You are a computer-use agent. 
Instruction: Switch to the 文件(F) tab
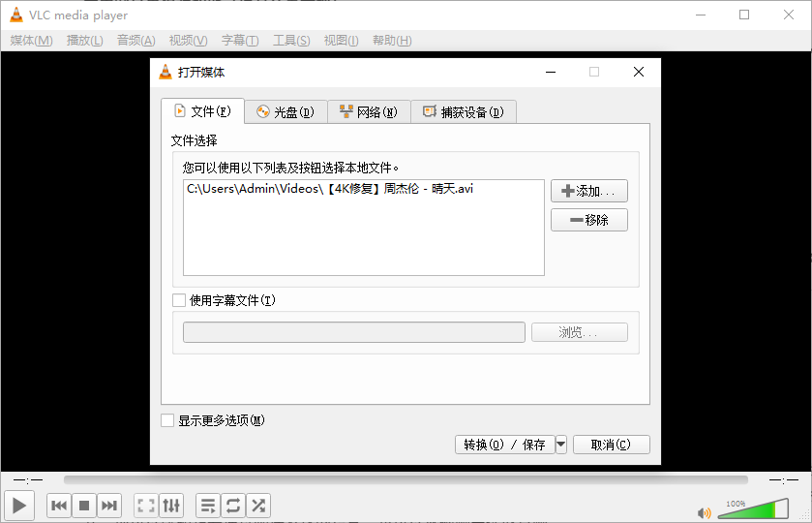pyautogui.click(x=202, y=111)
